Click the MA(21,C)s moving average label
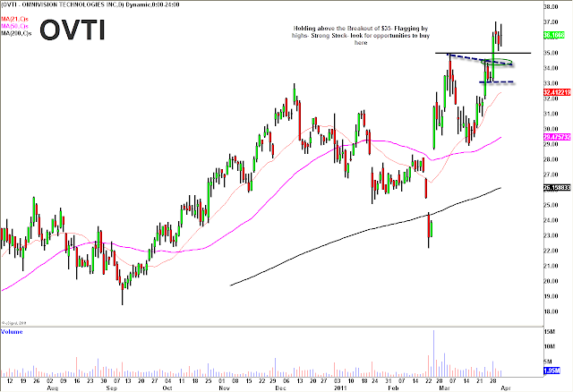This screenshot has height=392, width=573. pos(14,19)
